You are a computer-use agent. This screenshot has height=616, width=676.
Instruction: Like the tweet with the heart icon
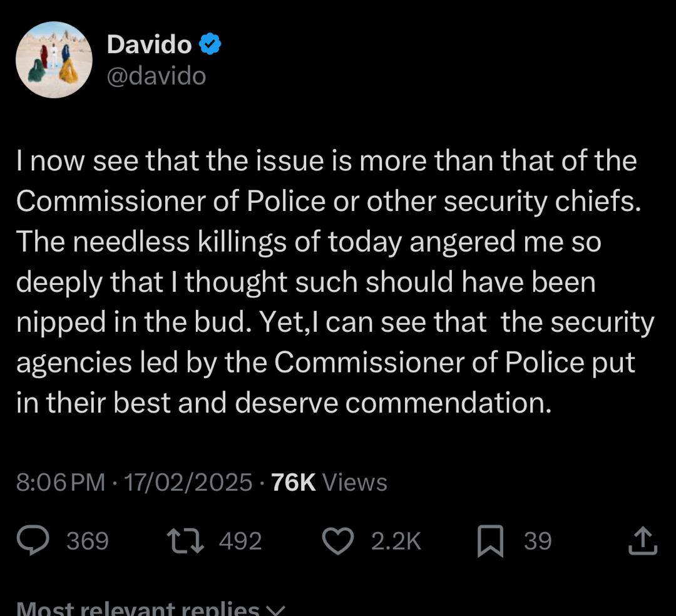coord(339,541)
